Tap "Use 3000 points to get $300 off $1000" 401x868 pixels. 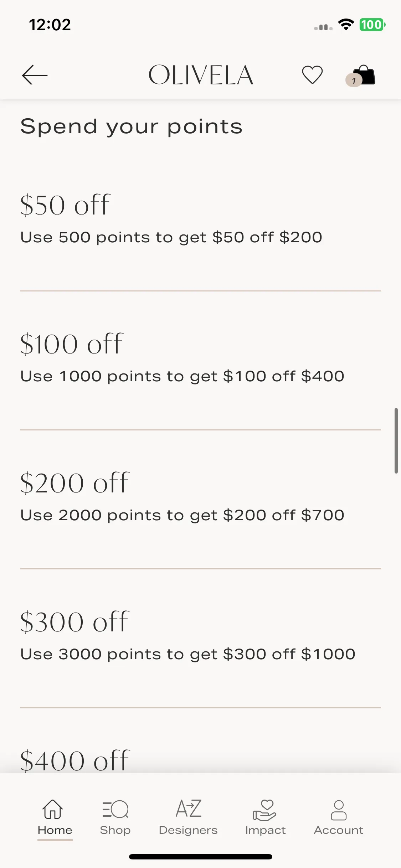click(x=188, y=654)
